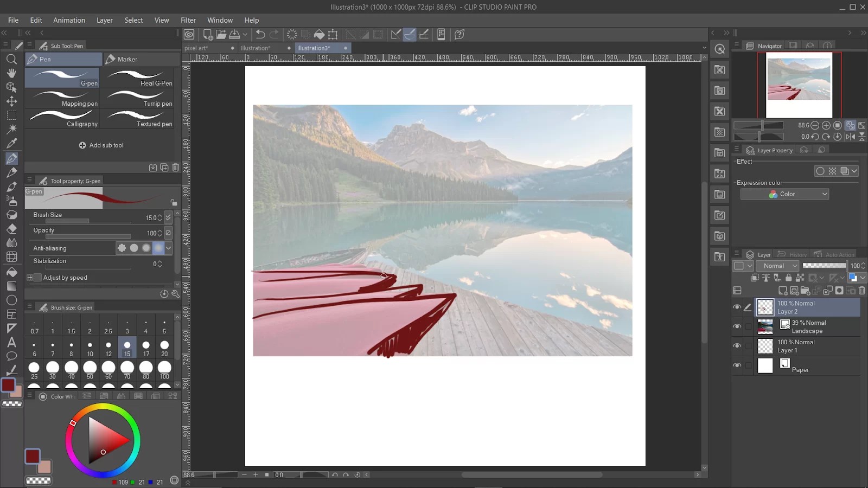Click the Undo arrow in command bar

coord(260,35)
